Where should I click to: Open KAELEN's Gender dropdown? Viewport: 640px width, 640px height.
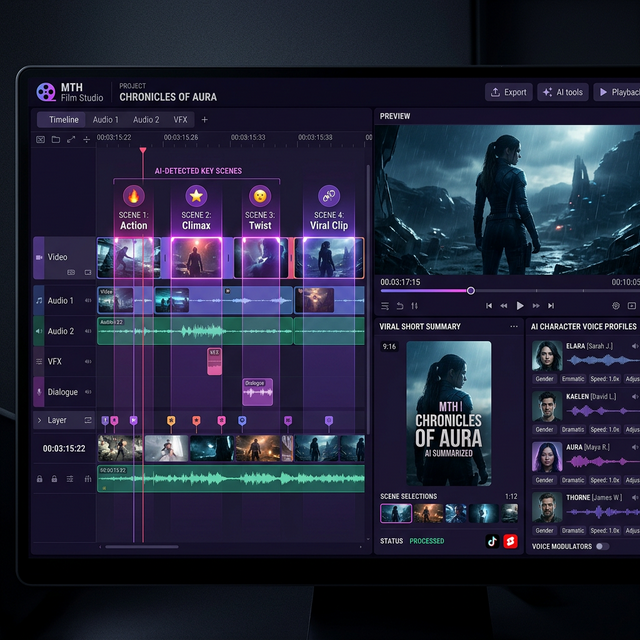click(544, 429)
